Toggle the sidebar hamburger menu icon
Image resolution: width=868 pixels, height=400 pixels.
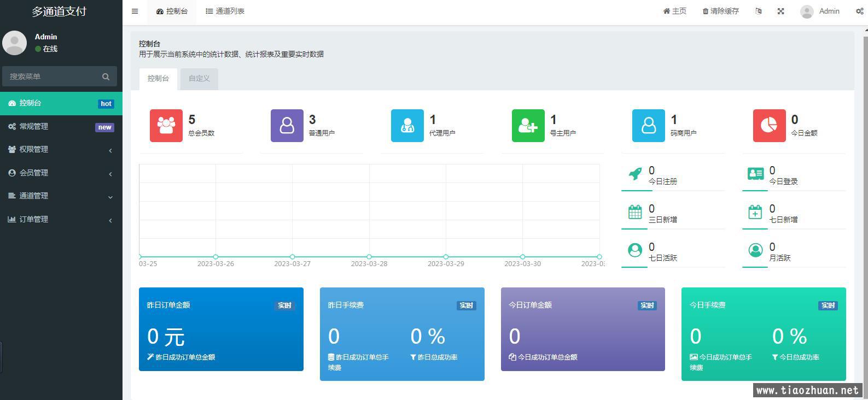135,11
